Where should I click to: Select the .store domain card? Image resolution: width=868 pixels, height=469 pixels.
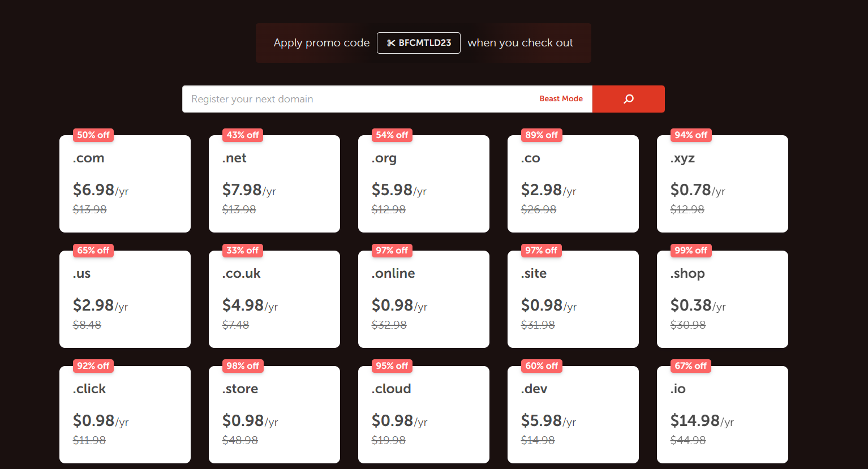coord(274,415)
